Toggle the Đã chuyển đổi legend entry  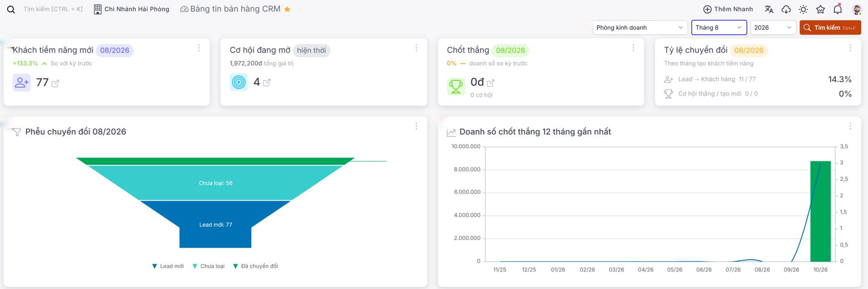tap(255, 266)
